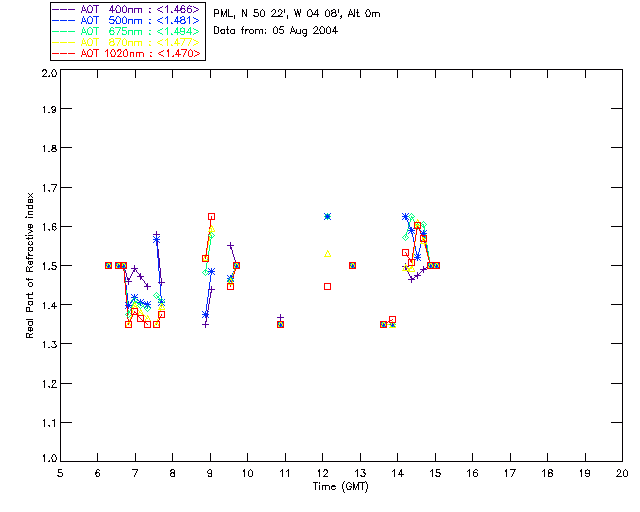Viewport: 640px width, 512px height.
Task: Click the AOT 870nm legend entry
Action: (x=128, y=42)
